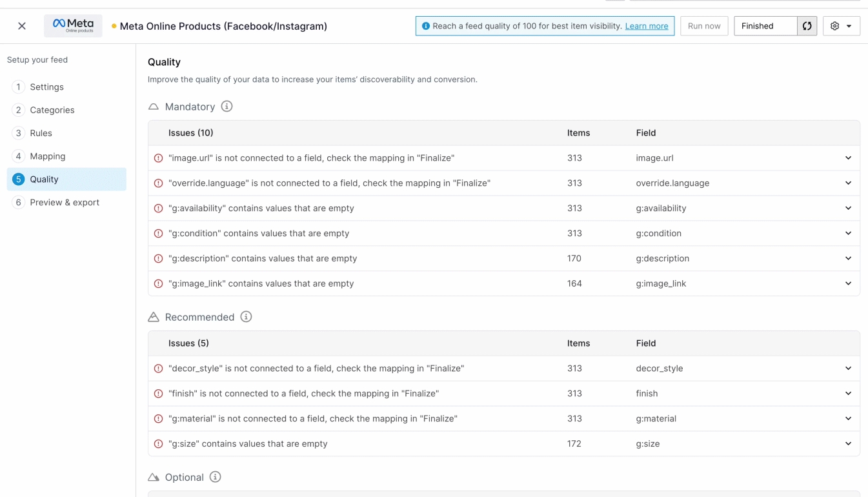
Task: Click the error icon on the g:availability row
Action: click(158, 208)
